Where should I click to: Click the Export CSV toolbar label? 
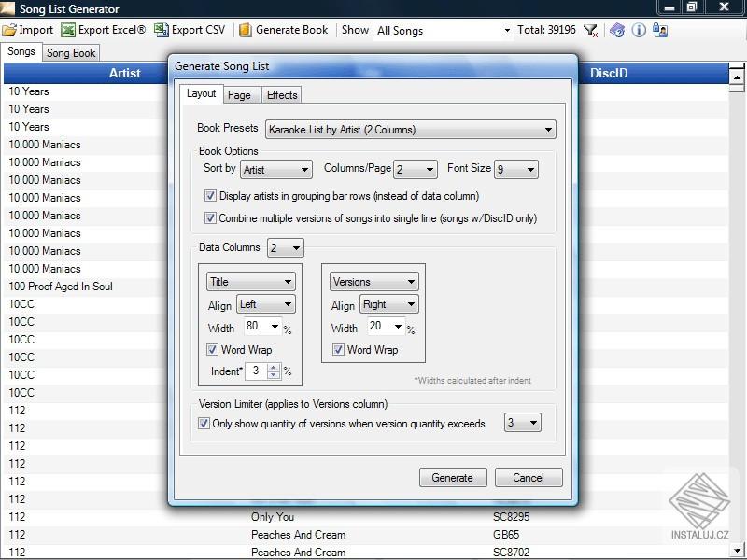[x=198, y=30]
